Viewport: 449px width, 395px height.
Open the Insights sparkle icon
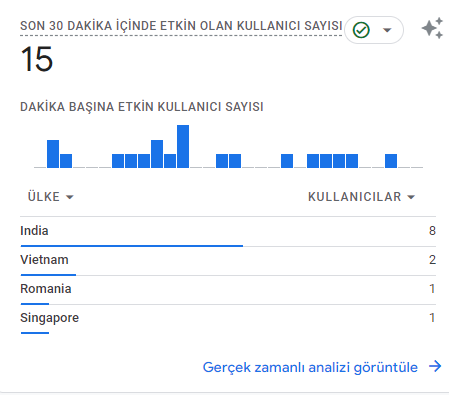432,29
